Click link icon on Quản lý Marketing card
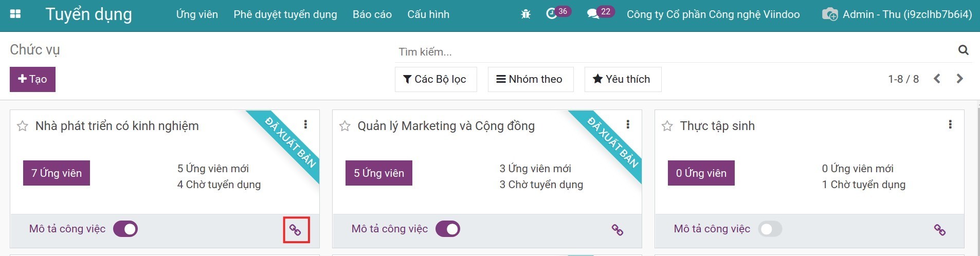This screenshot has width=980, height=256. click(x=618, y=230)
